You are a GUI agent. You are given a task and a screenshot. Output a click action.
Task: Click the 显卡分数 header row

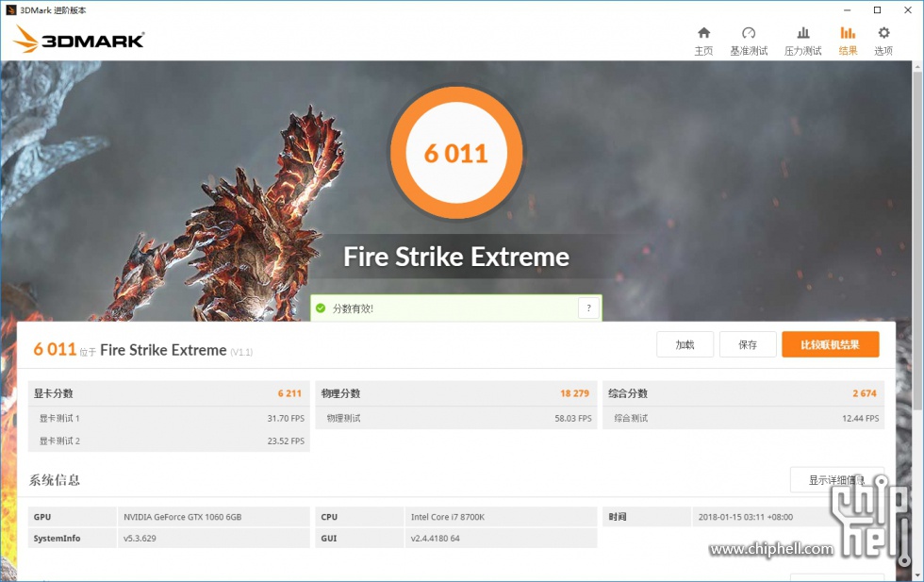169,393
